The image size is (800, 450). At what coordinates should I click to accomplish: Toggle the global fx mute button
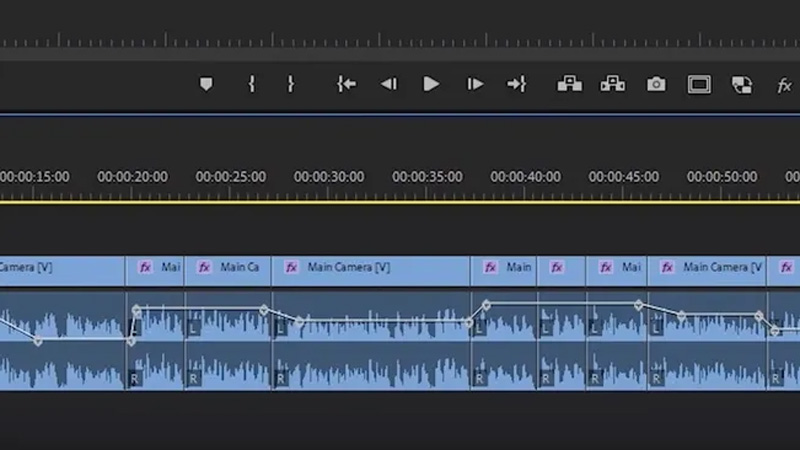click(x=785, y=86)
